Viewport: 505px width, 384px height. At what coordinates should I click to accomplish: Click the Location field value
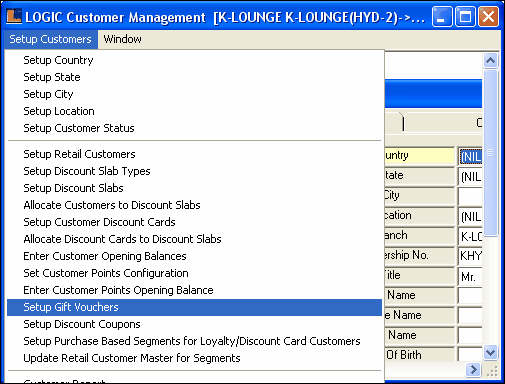pos(470,217)
